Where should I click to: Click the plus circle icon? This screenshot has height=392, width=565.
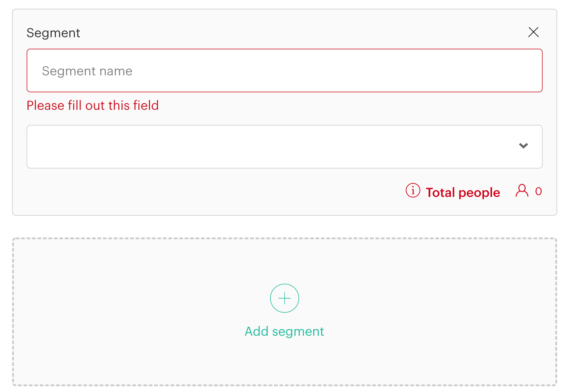tap(284, 298)
